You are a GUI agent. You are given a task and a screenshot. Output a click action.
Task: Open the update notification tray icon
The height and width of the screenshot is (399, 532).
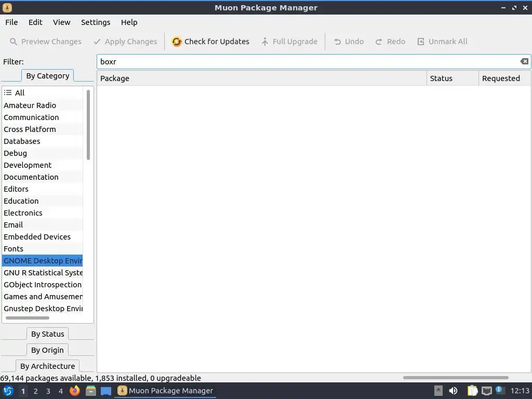point(499,390)
